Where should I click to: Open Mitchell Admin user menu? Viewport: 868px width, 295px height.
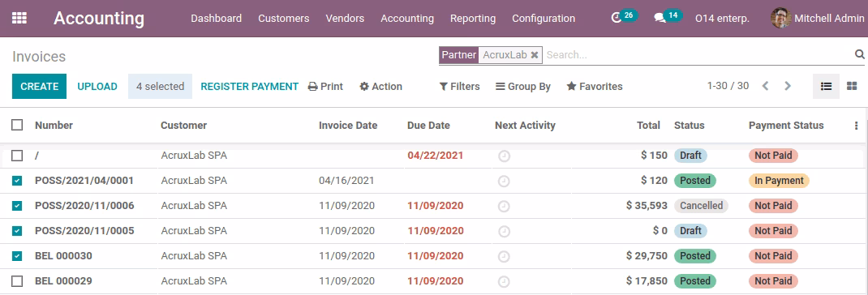tap(818, 19)
